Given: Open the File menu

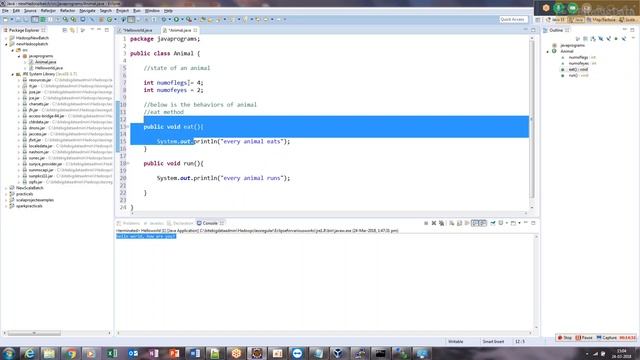Looking at the screenshot, I should pos(5,11).
